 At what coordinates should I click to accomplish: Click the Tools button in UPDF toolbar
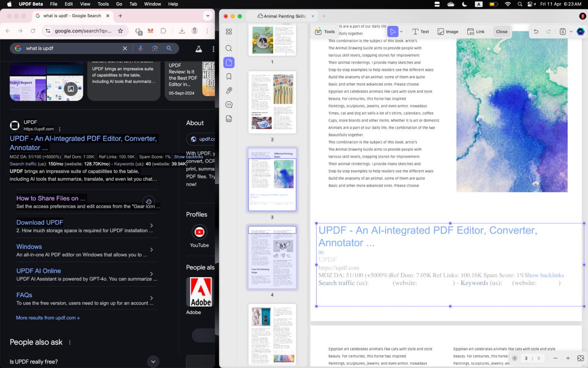[x=325, y=32]
